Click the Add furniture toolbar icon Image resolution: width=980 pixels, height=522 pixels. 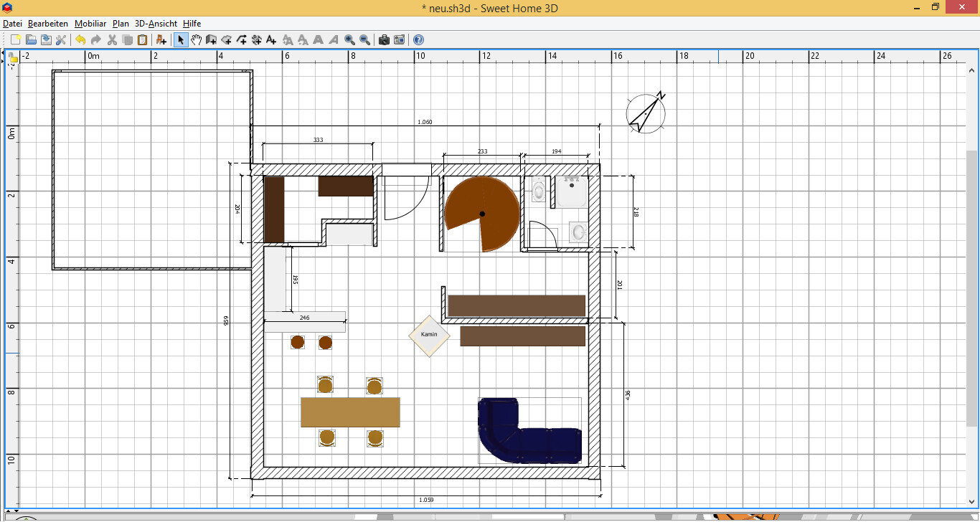coord(161,40)
